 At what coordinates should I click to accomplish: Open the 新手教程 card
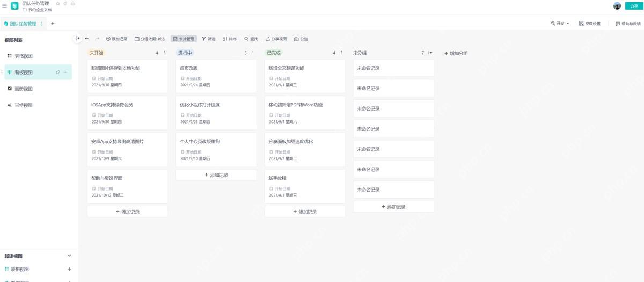(305, 186)
